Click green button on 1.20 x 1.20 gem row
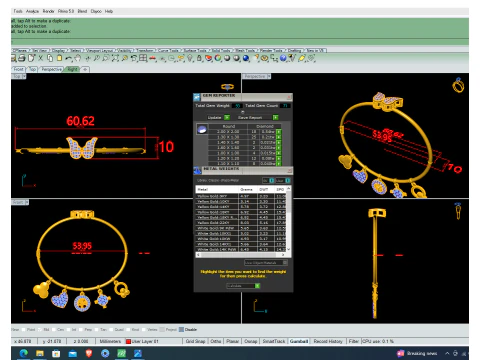The height and width of the screenshot is (360, 480). 278,158
